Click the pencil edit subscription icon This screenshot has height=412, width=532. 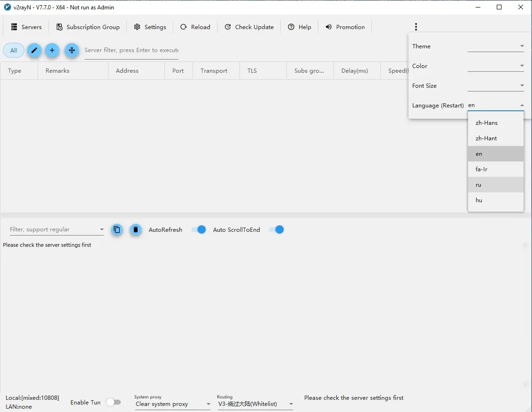tap(34, 50)
